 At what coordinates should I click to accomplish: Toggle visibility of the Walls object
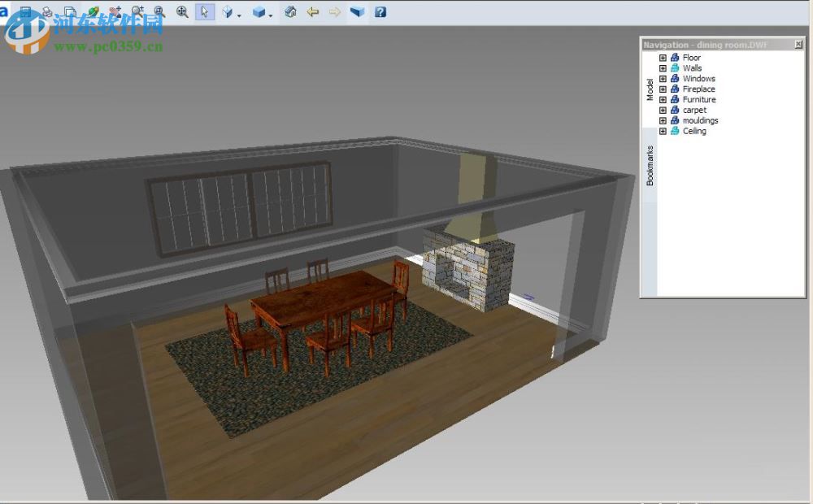674,68
